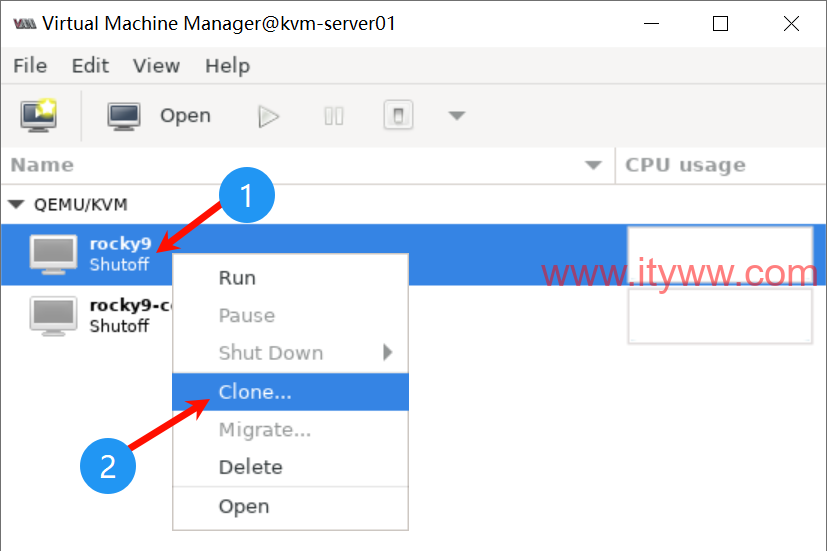Click the Pause toolbar icon

click(x=334, y=116)
